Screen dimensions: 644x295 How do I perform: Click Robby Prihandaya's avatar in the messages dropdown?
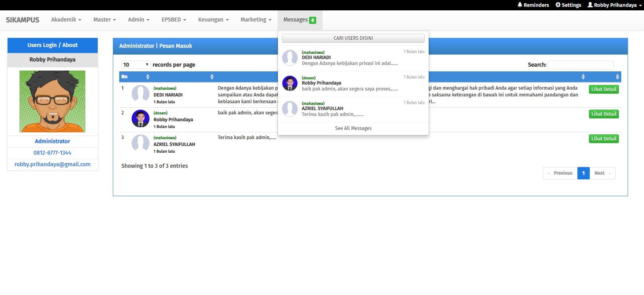click(x=290, y=83)
